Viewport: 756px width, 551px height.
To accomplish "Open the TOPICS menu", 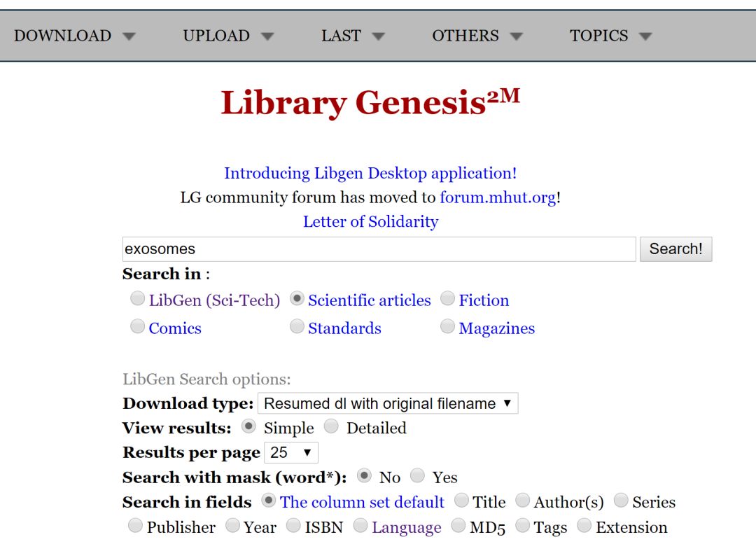I will click(611, 36).
